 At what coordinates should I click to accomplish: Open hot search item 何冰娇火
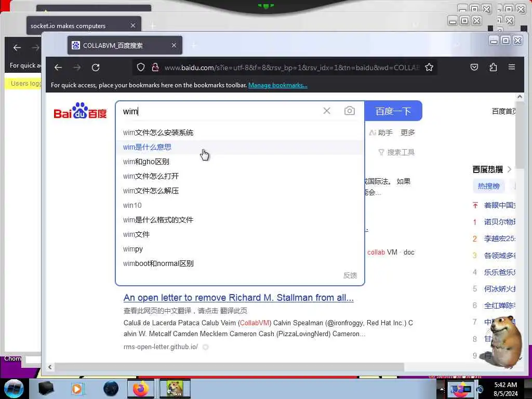[499, 289]
